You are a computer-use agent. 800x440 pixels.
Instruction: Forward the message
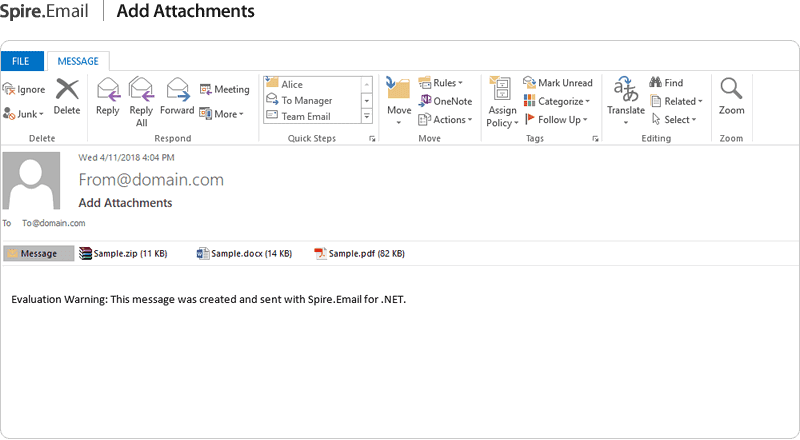[x=178, y=97]
